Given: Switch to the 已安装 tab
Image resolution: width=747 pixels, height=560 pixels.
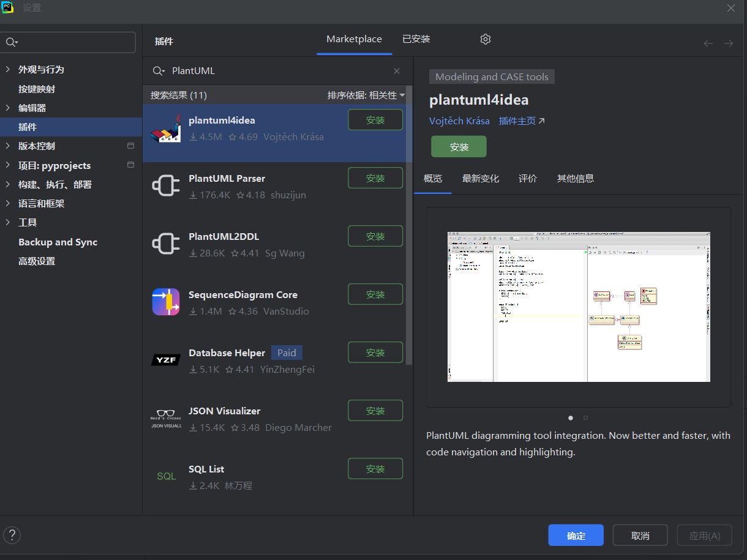Looking at the screenshot, I should tap(416, 39).
